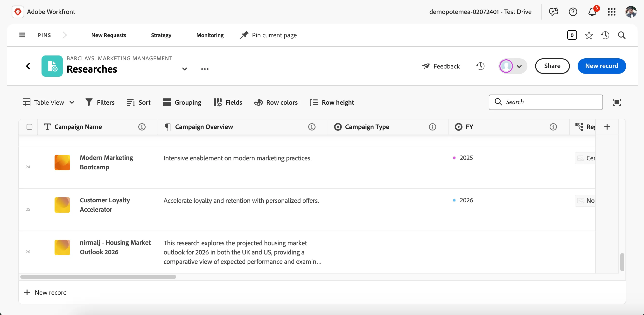
Task: Add a new field with plus icon
Action: (x=607, y=127)
